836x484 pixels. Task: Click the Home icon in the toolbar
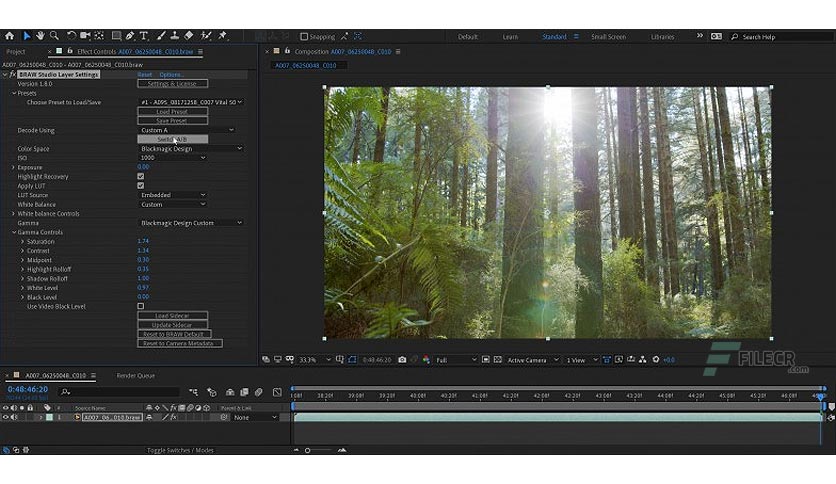pos(10,36)
